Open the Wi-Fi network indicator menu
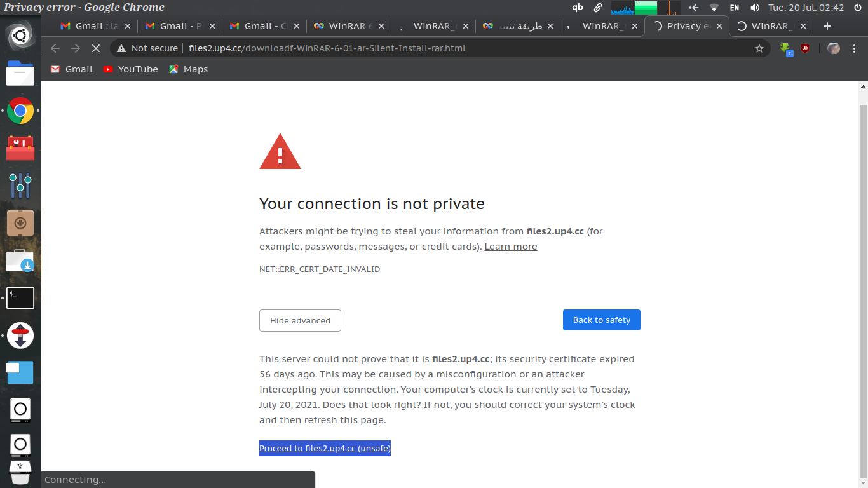 tap(714, 8)
